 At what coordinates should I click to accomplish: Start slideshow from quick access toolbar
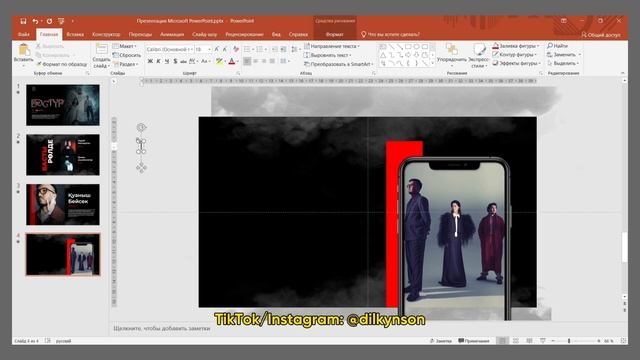pyautogui.click(x=61, y=21)
